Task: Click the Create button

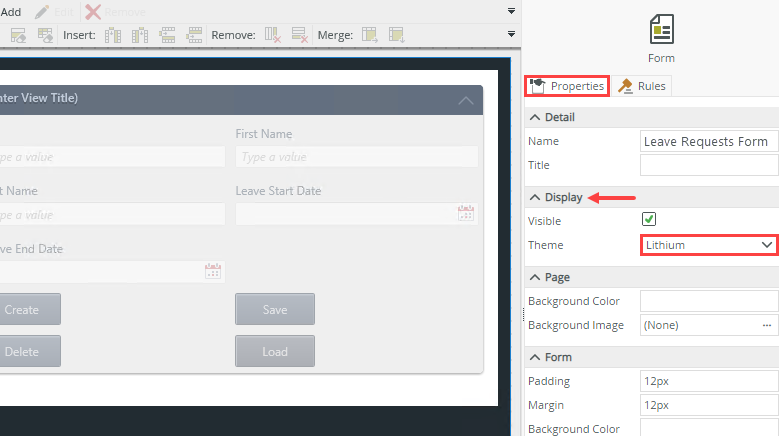Action: point(30,309)
